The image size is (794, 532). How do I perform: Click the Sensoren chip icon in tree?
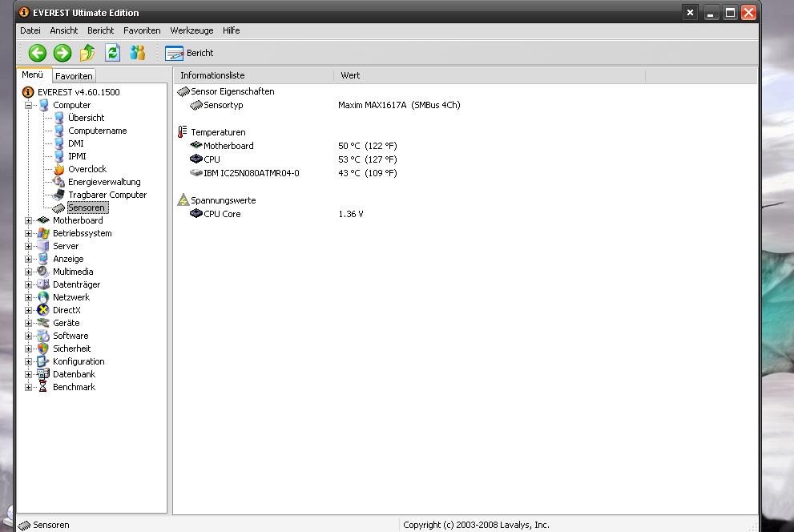click(58, 208)
